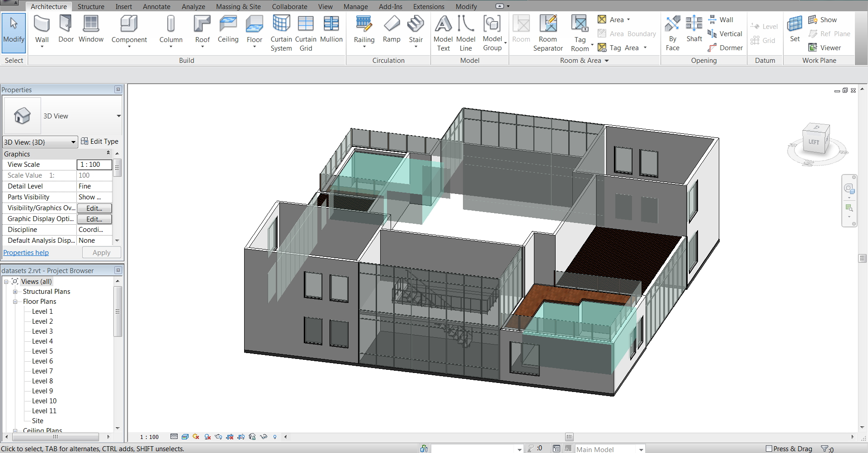This screenshot has width=868, height=453.
Task: Toggle the Visual Style icon in view bar
Action: (x=185, y=437)
